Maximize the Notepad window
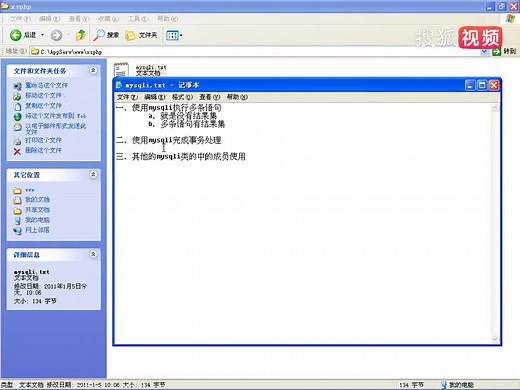 (482, 85)
